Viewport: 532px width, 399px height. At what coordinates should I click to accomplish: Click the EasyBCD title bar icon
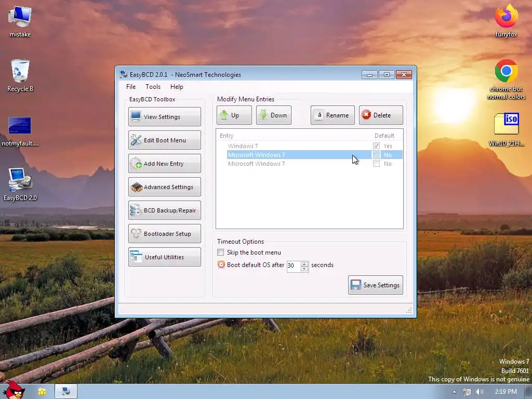click(124, 74)
